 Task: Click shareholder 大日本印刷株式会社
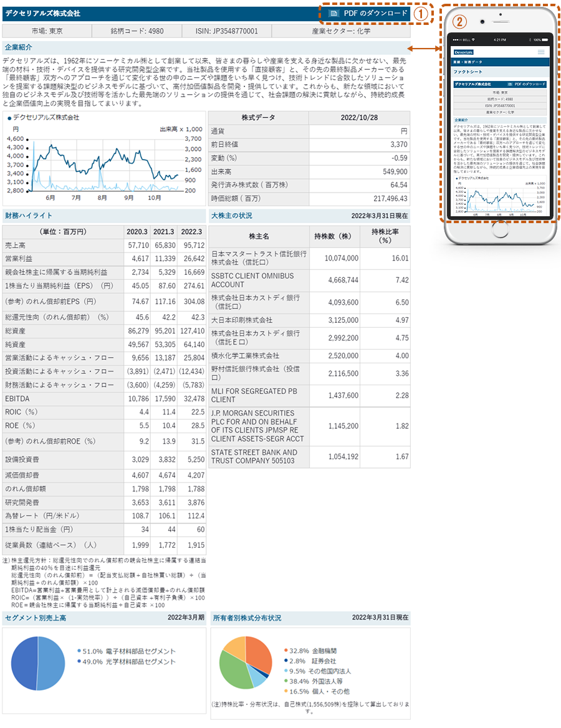tap(241, 320)
